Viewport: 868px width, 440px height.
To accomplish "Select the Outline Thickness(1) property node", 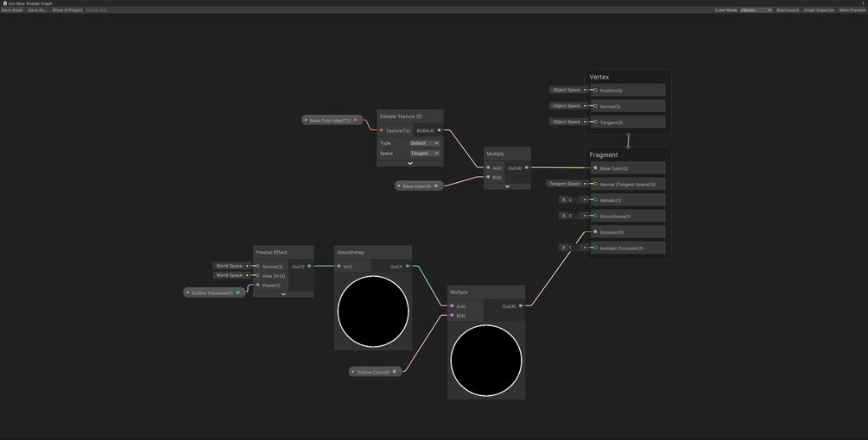I will tap(214, 293).
